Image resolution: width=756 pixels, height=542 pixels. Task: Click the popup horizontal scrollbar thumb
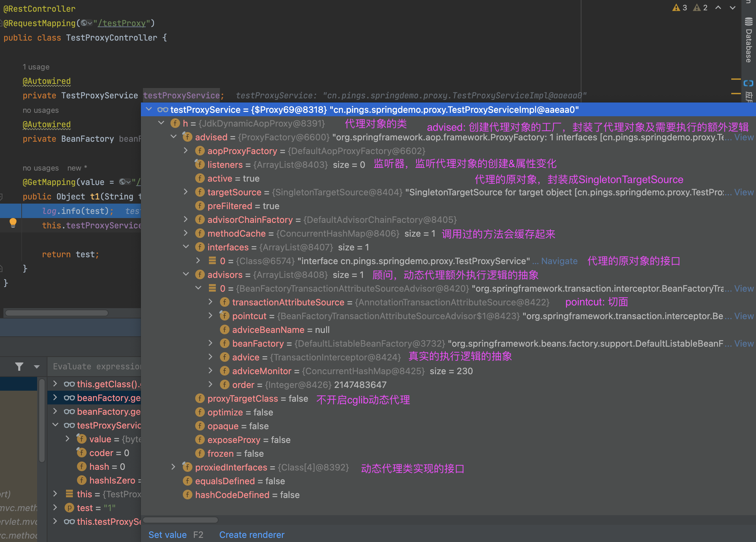click(x=180, y=520)
